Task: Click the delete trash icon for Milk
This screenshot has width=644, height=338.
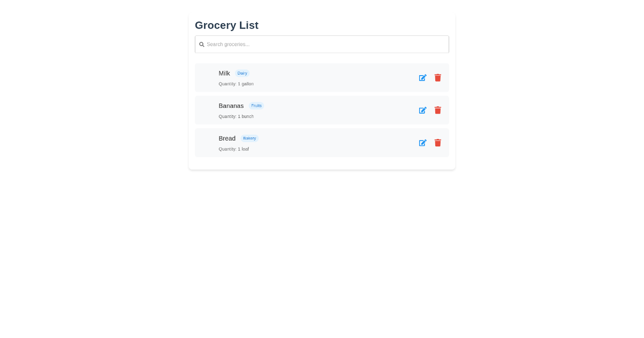Action: [x=437, y=78]
